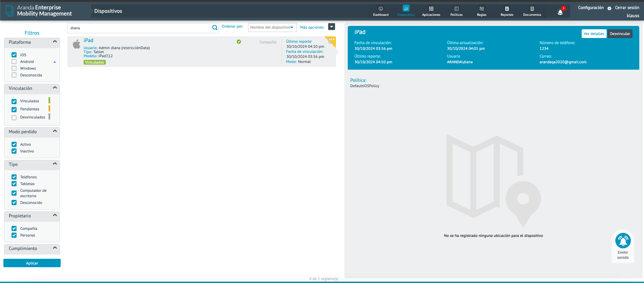Open the Aplicaciones grid icon
This screenshot has height=283, width=644.
tap(431, 9)
